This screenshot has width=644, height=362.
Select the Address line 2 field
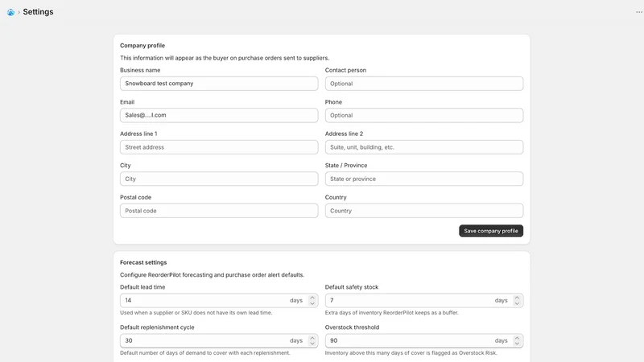tap(424, 147)
